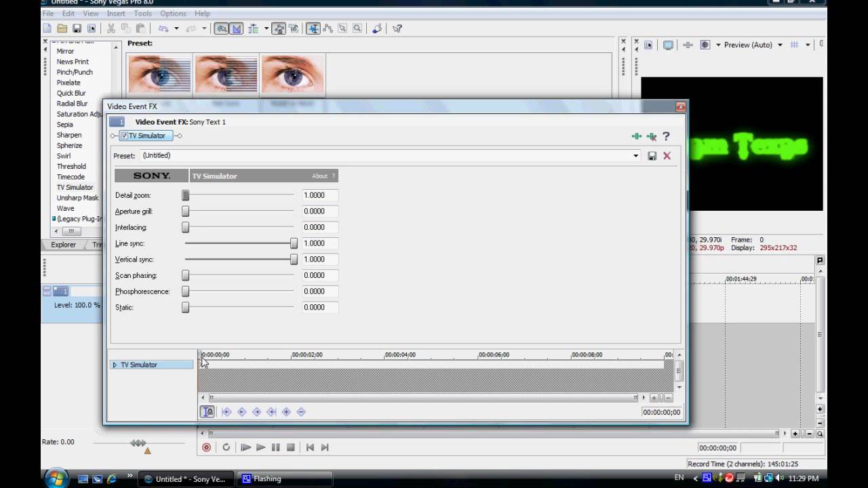The image size is (868, 488).
Task: Click the Record button in transport bar
Action: point(207,447)
